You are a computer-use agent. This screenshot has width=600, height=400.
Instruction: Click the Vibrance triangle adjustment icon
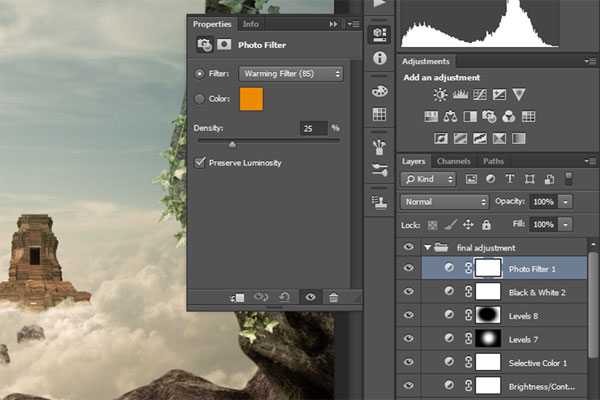[x=519, y=95]
